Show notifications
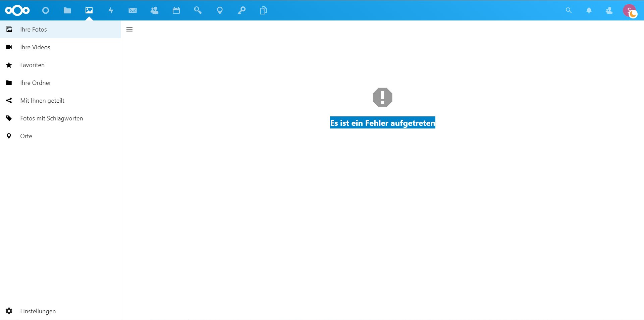The height and width of the screenshot is (320, 644). tap(589, 10)
